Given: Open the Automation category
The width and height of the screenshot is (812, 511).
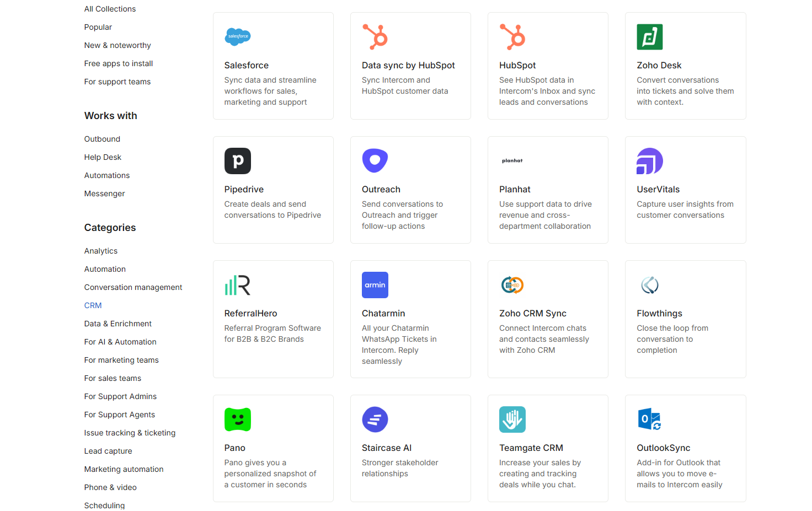Looking at the screenshot, I should coord(105,269).
